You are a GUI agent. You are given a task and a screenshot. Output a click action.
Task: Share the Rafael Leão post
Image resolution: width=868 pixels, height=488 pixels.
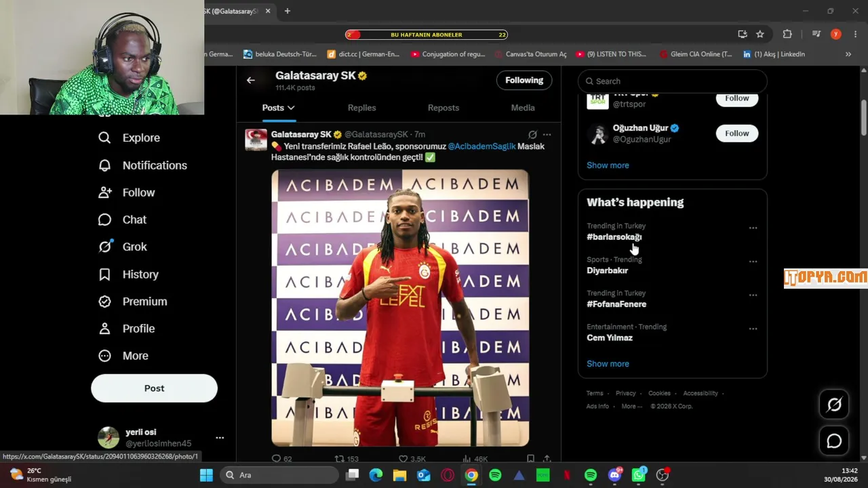click(x=547, y=459)
